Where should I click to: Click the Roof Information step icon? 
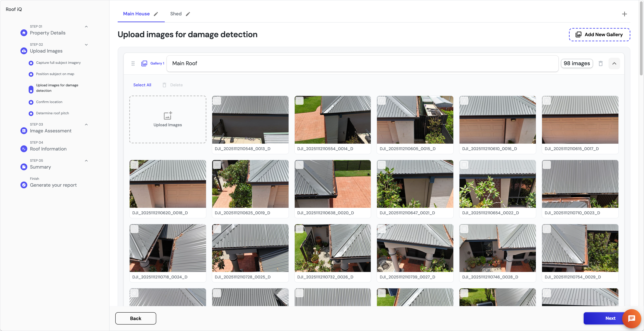[x=24, y=149]
